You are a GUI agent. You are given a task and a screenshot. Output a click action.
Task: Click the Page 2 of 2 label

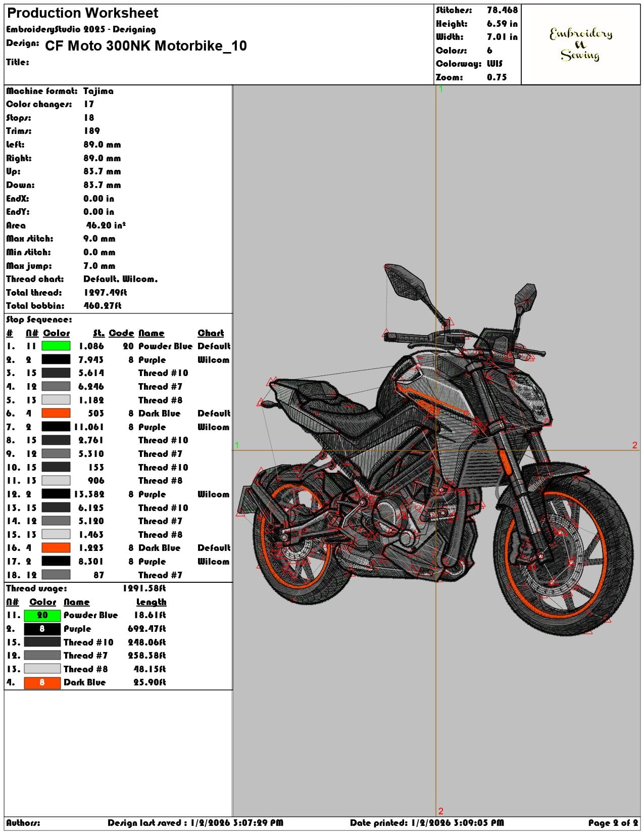[x=613, y=823]
